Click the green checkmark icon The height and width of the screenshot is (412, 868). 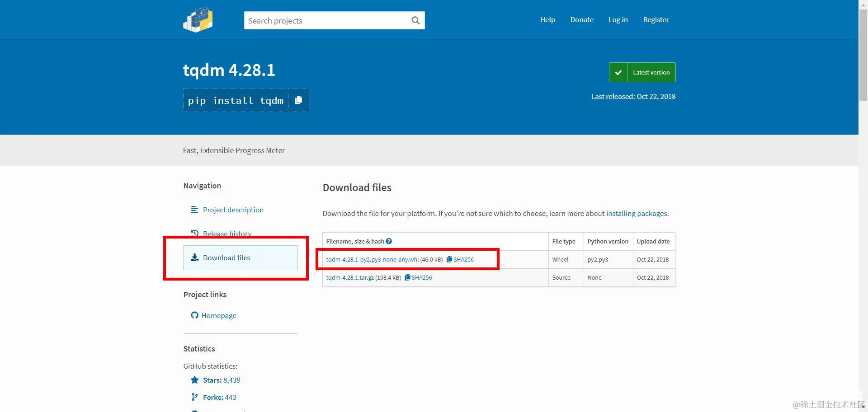coord(618,72)
